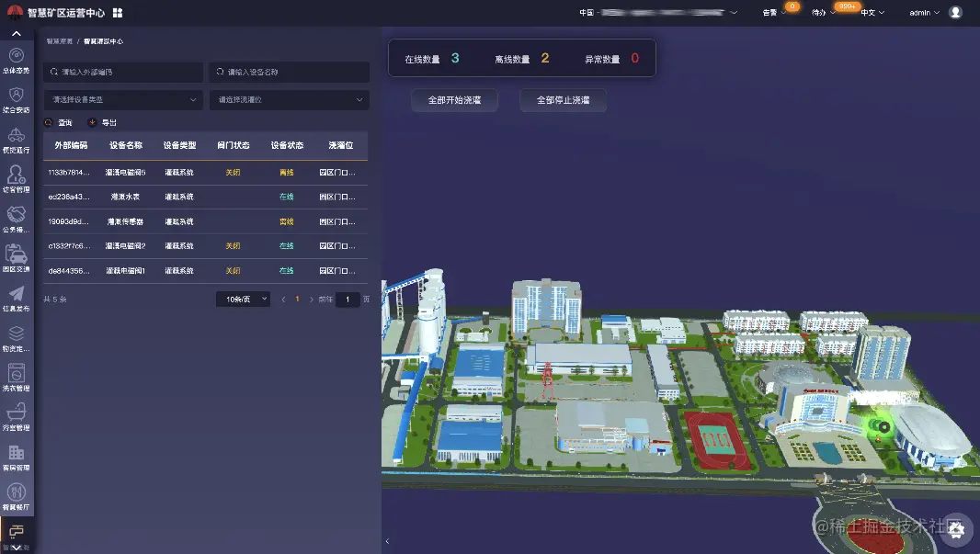980x554 pixels.
Task: Click the 设备名称 column header
Action: (126, 145)
